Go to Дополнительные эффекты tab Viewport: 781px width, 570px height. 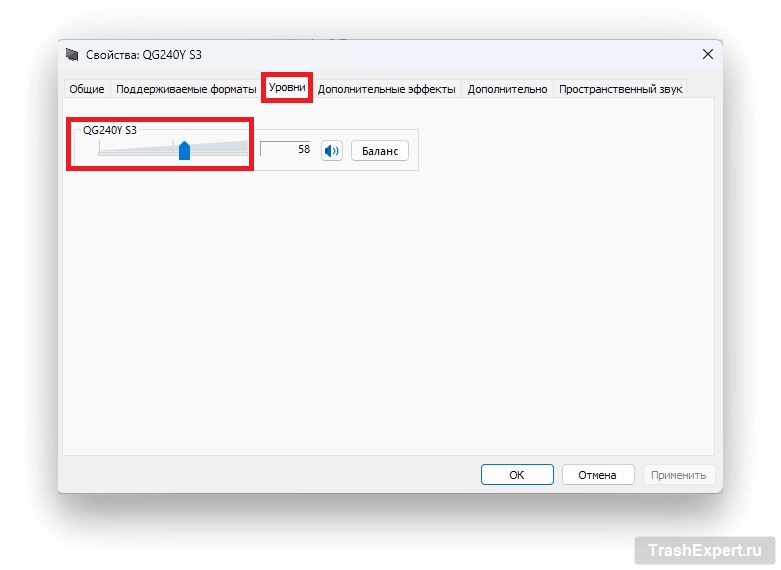[x=386, y=89]
